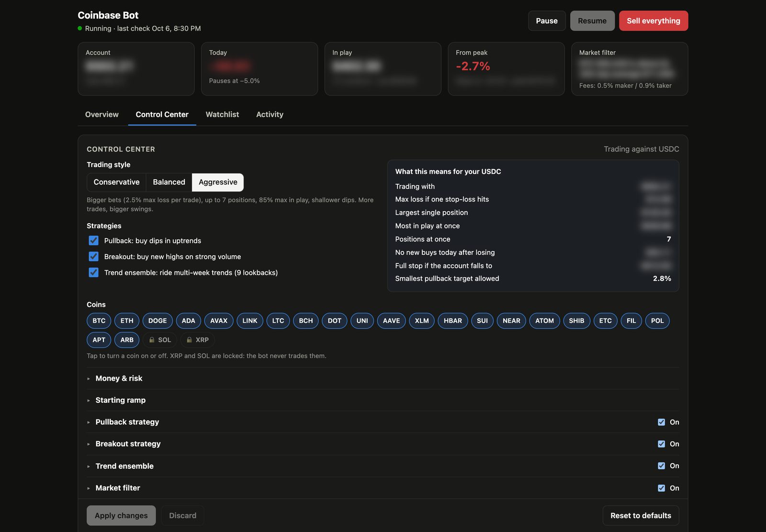Toggle the DOGE coin chip

(x=158, y=321)
